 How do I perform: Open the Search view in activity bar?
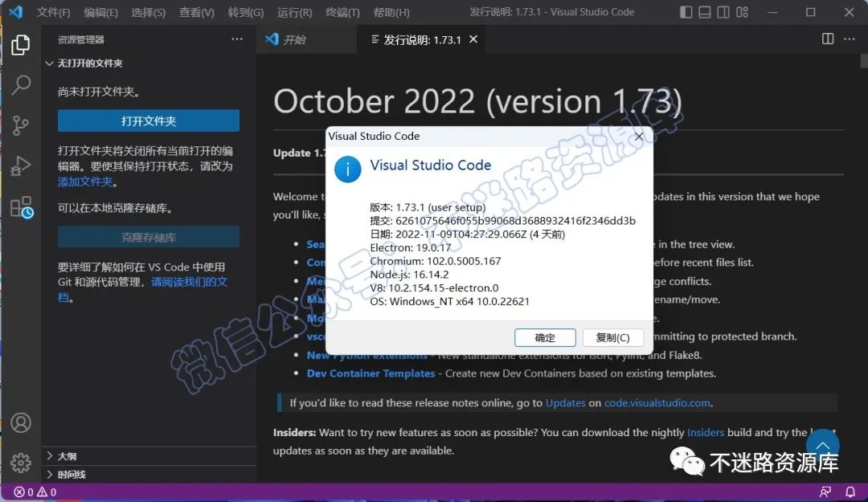click(21, 84)
